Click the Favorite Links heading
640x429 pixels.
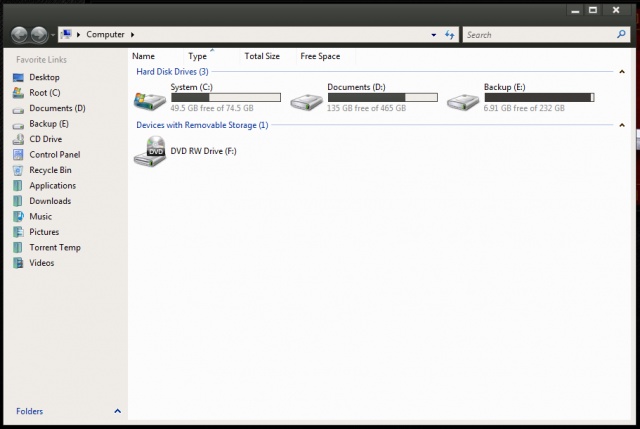click(x=41, y=60)
